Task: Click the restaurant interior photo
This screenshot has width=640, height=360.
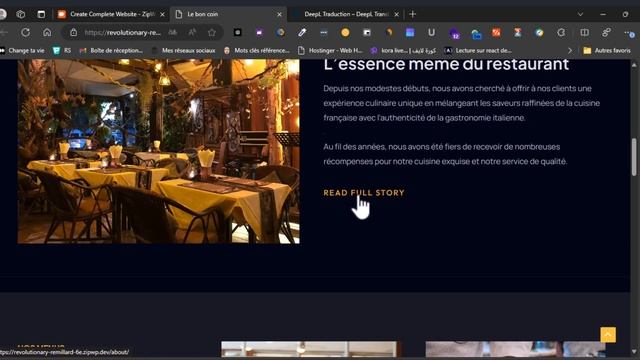Action: pos(158,151)
